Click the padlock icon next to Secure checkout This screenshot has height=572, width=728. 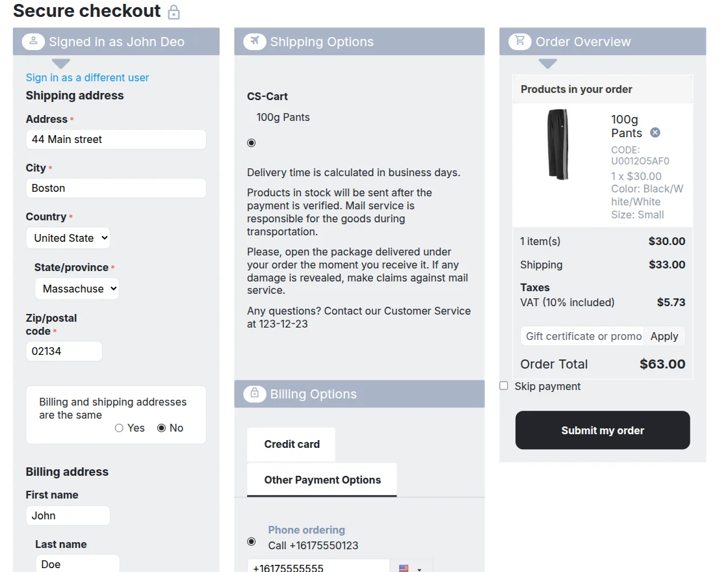(x=174, y=12)
